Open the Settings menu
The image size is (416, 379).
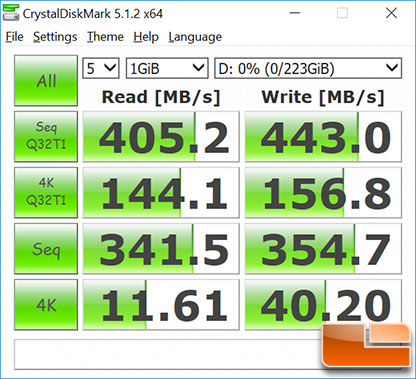55,37
